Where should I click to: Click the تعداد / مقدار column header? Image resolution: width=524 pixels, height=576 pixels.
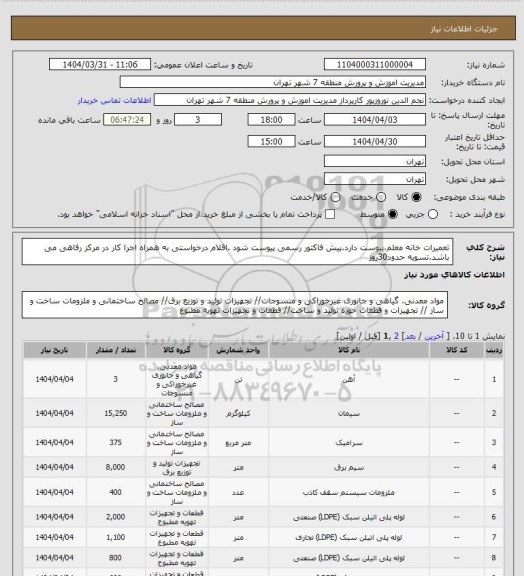point(116,350)
